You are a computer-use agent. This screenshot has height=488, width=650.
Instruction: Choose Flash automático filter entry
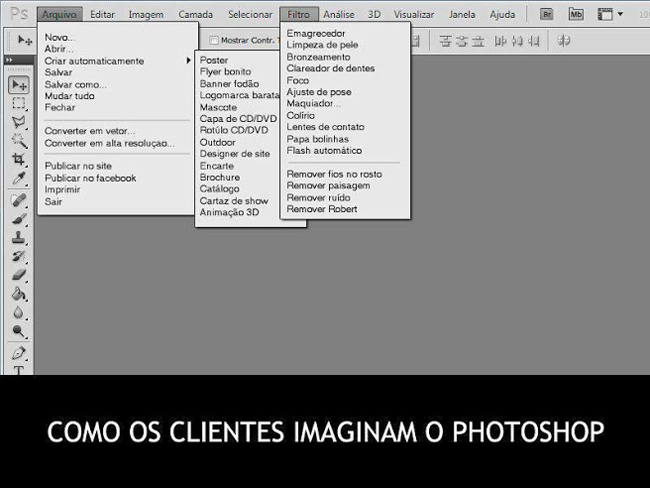pyautogui.click(x=324, y=151)
